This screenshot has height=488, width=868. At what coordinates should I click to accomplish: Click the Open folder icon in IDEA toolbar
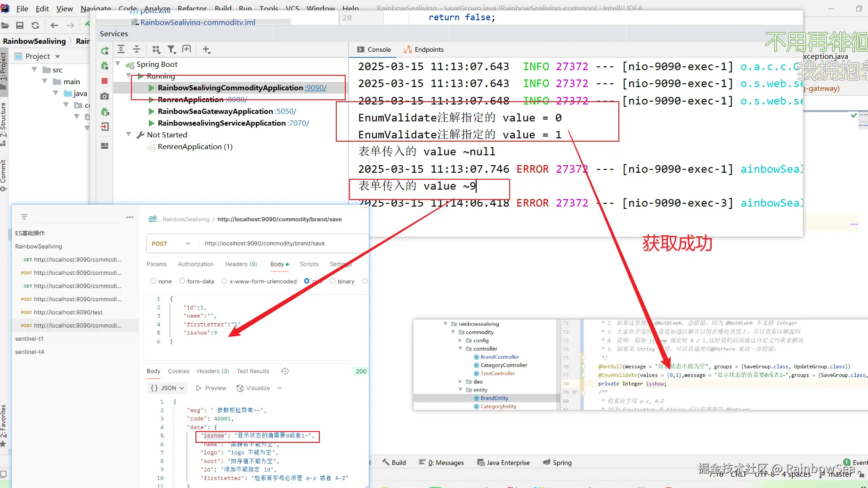pos(5,25)
